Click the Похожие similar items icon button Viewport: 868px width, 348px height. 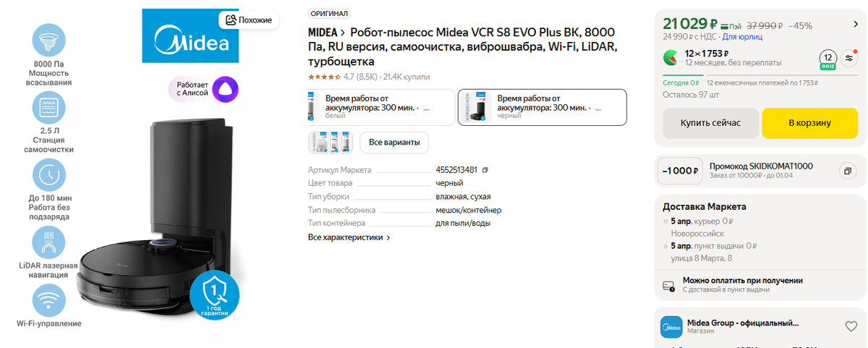click(249, 20)
